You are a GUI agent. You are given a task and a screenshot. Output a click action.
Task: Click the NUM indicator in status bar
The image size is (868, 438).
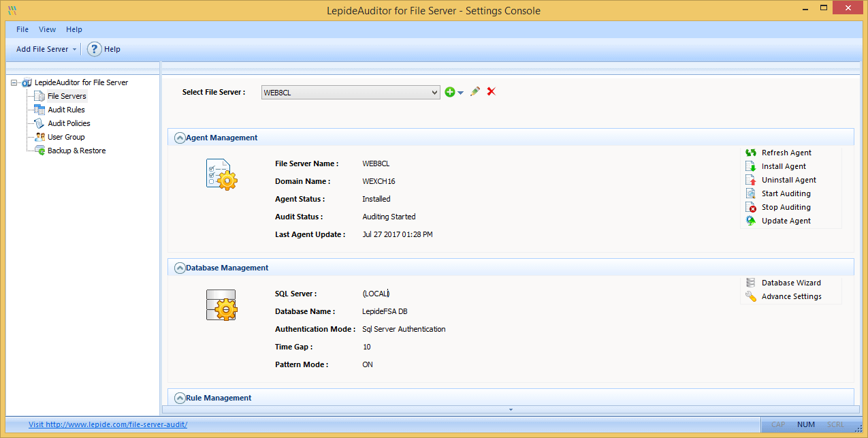tap(806, 424)
